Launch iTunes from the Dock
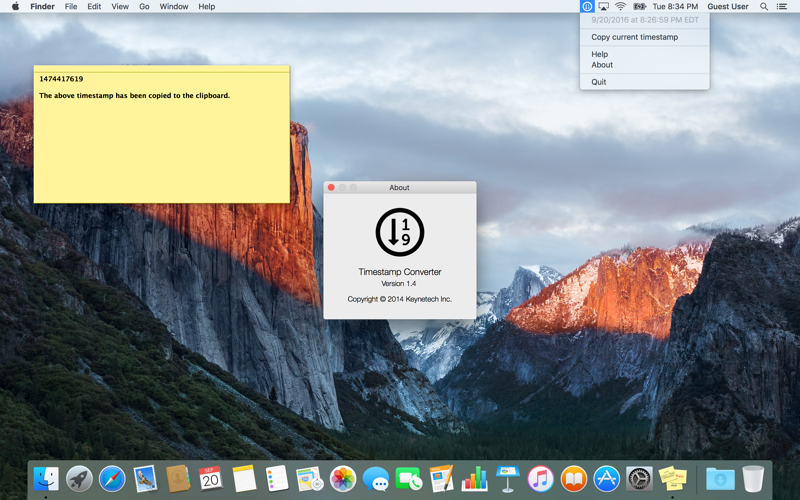Viewport: 800px width, 500px height. tap(540, 479)
